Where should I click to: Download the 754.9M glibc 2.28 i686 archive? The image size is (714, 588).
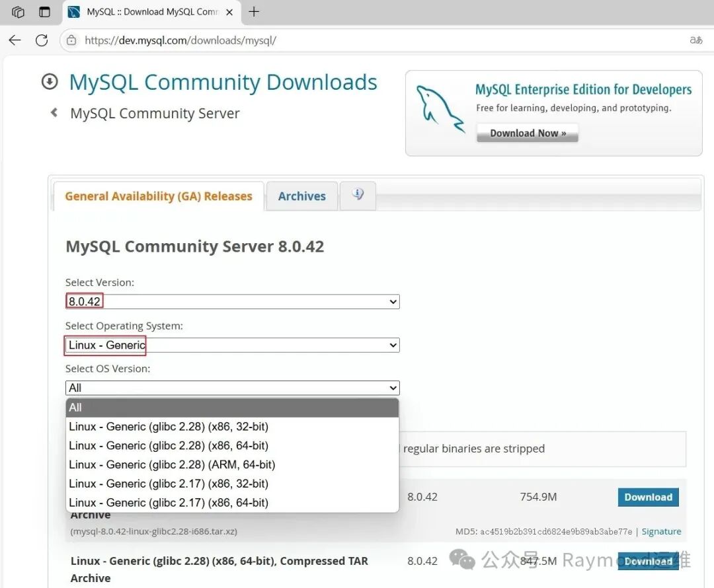[648, 497]
